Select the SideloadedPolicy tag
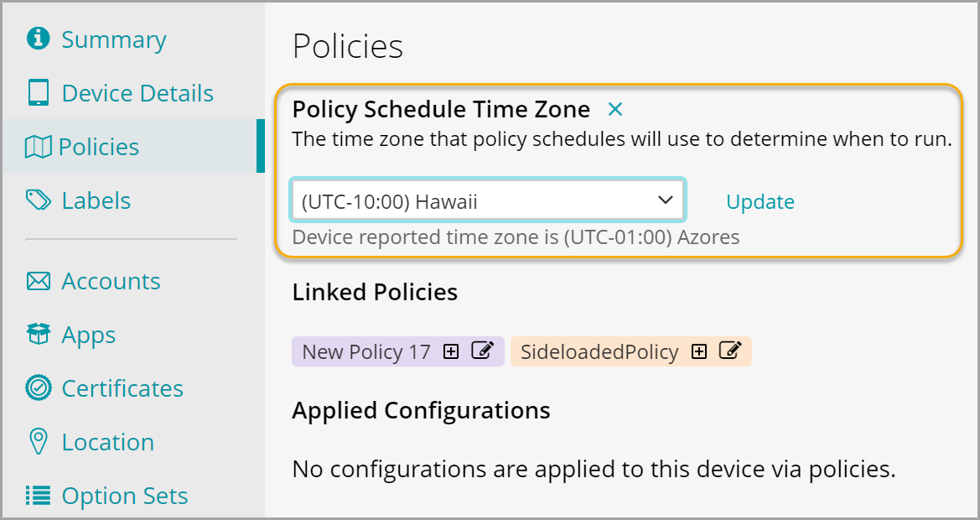980x520 pixels. 599,351
